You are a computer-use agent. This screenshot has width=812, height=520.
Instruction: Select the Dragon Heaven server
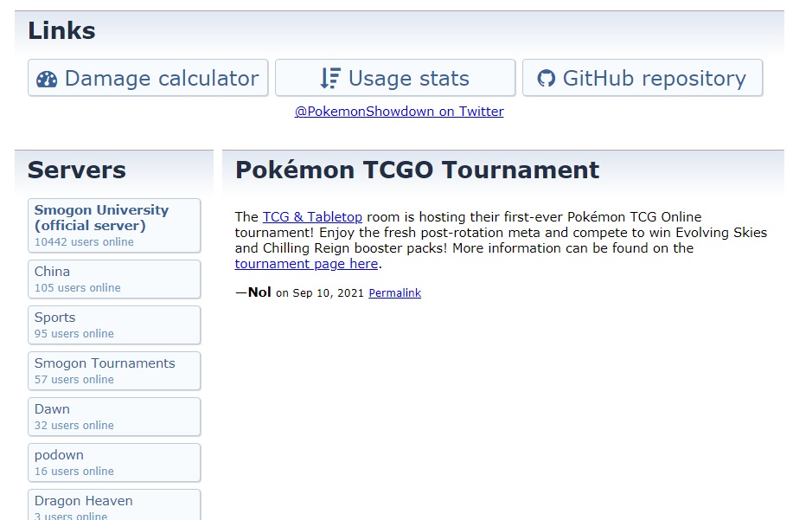tap(114, 505)
